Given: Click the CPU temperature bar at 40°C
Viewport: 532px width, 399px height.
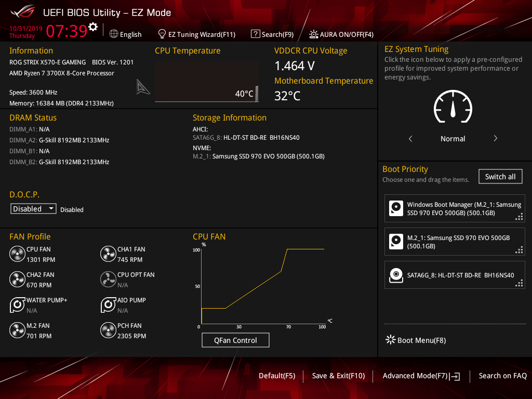Looking at the screenshot, I should [x=257, y=94].
